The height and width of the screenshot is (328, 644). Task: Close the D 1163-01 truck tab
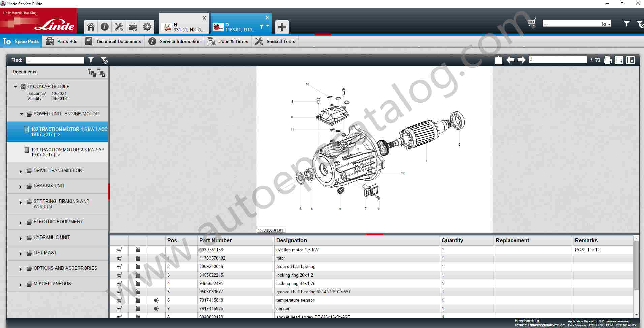click(x=267, y=17)
